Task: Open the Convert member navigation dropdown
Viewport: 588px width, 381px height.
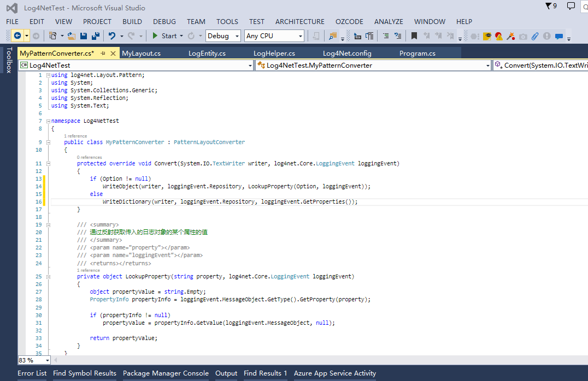Action: click(540, 66)
